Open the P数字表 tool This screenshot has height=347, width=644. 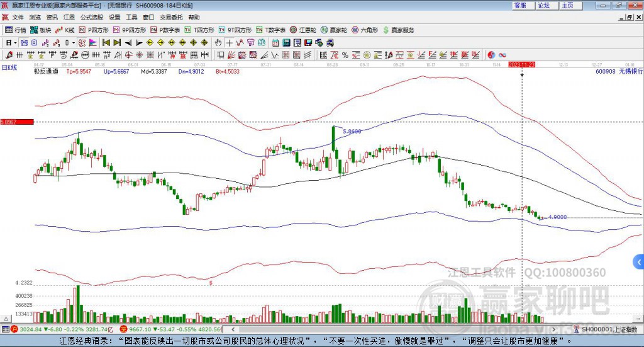tap(165, 30)
